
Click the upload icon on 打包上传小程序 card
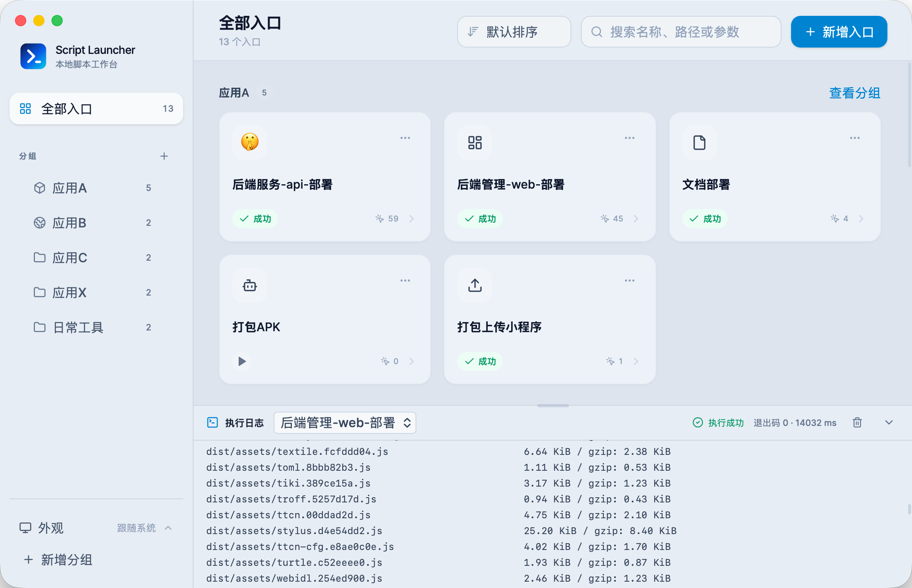pos(475,285)
